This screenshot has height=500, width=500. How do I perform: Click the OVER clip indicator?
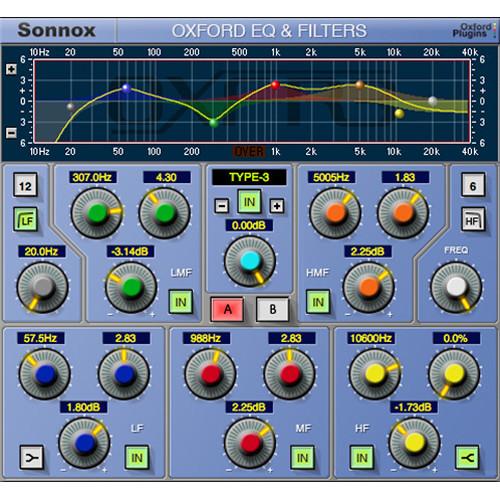point(249,152)
